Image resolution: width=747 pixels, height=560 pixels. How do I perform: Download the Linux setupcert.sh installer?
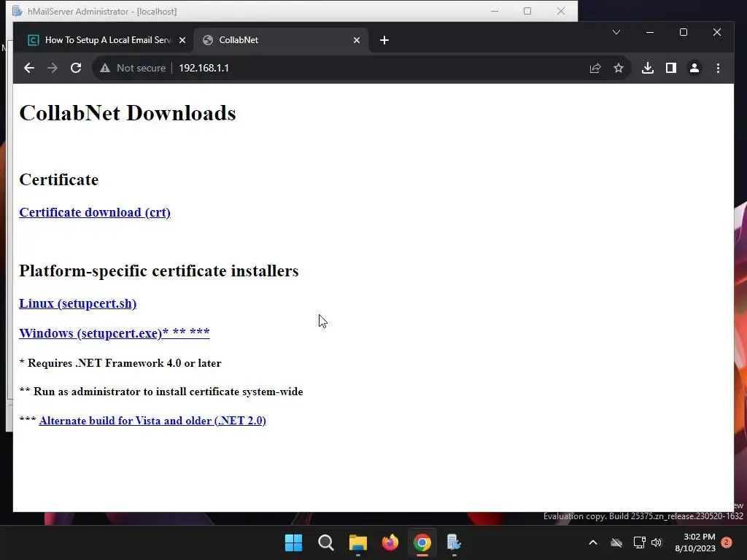(77, 303)
